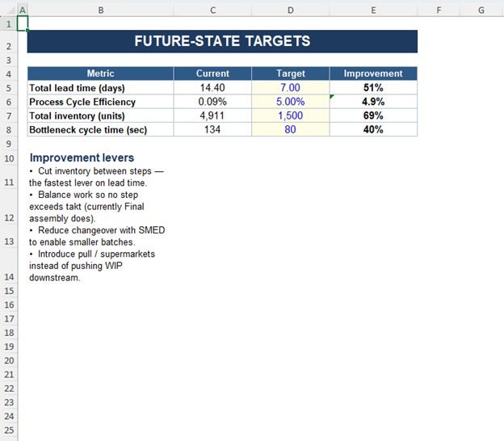This screenshot has height=441, width=504.
Task: Select column B header
Action: pos(101,10)
